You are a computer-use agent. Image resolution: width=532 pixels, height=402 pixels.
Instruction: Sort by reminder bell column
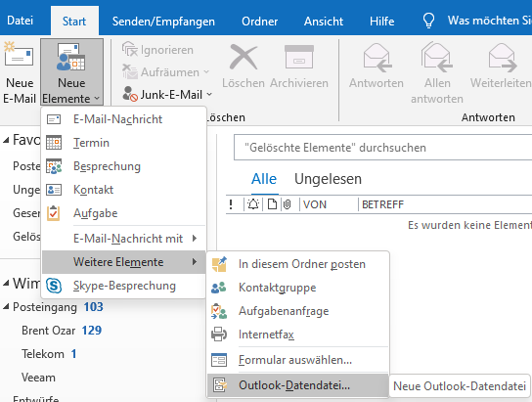(253, 204)
